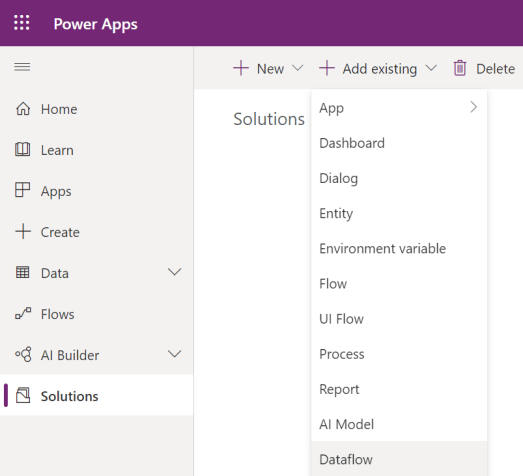Click the Solutions page heading

269,119
